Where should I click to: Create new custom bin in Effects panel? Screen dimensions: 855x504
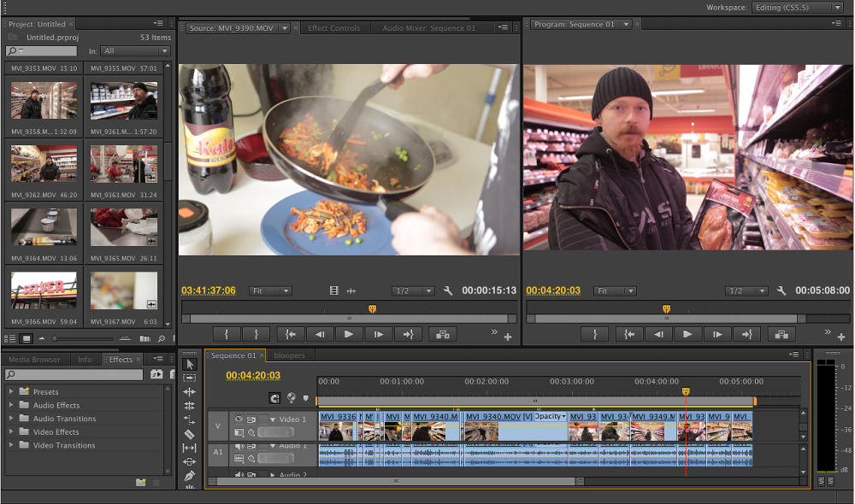tap(140, 482)
